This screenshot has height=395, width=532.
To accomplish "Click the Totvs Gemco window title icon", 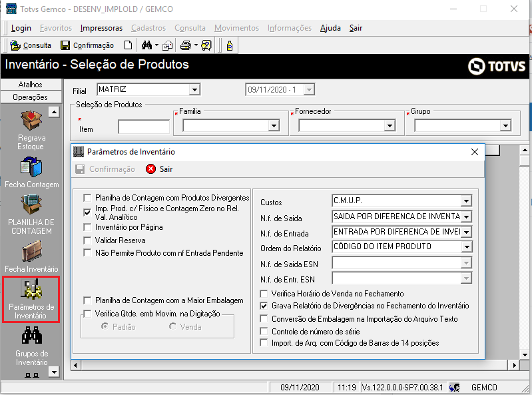I will (x=11, y=9).
